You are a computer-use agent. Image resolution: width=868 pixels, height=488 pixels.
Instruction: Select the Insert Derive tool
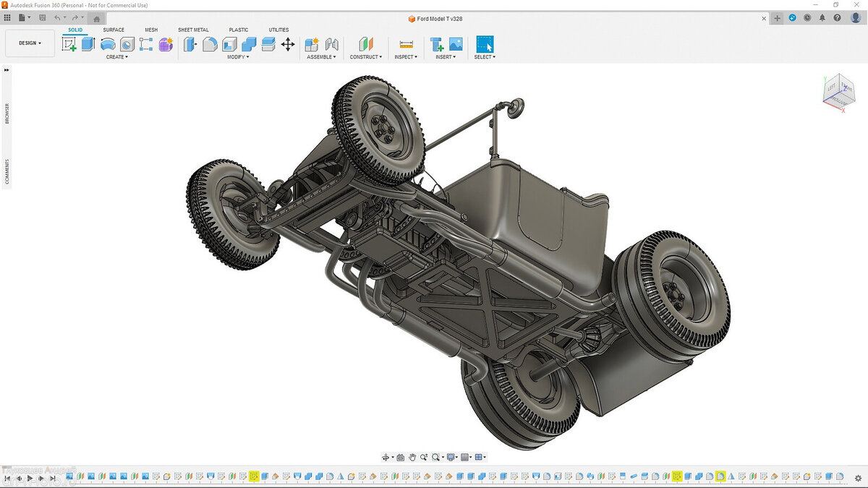(x=436, y=44)
